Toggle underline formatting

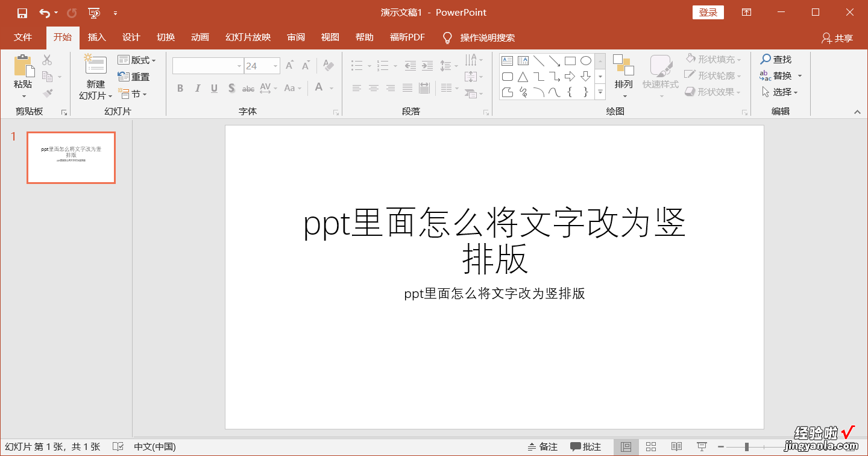(x=214, y=88)
